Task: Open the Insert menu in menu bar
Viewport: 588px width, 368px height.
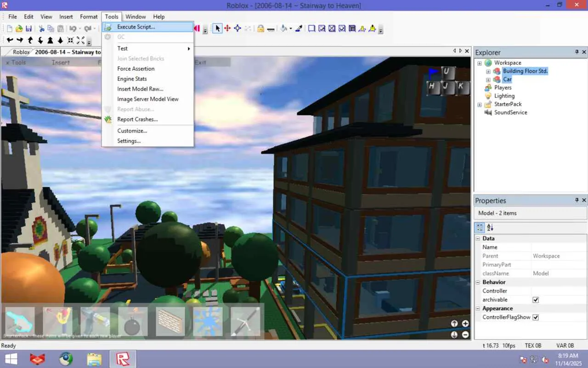Action: [x=66, y=17]
